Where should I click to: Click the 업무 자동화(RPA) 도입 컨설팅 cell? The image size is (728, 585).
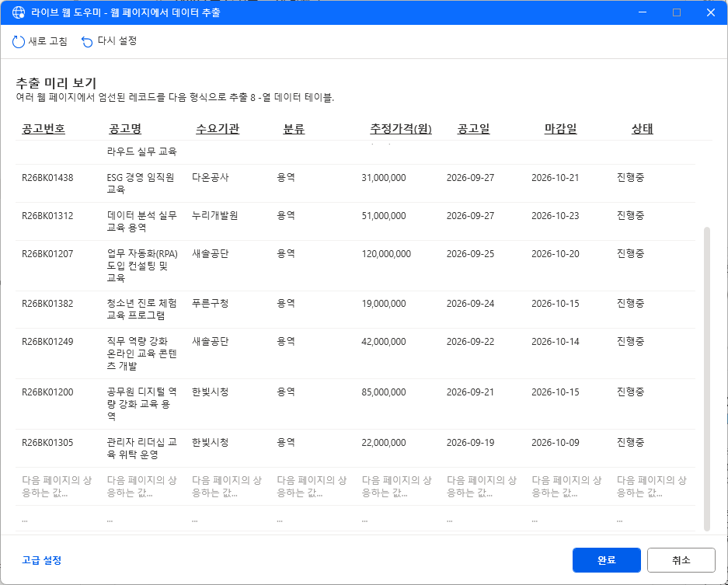pyautogui.click(x=142, y=266)
